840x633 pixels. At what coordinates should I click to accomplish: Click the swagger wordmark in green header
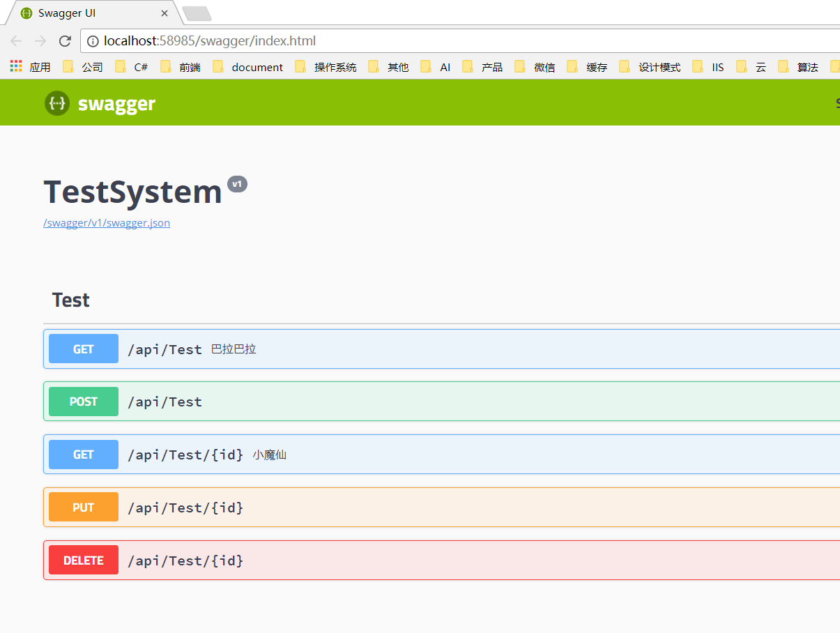pos(116,104)
